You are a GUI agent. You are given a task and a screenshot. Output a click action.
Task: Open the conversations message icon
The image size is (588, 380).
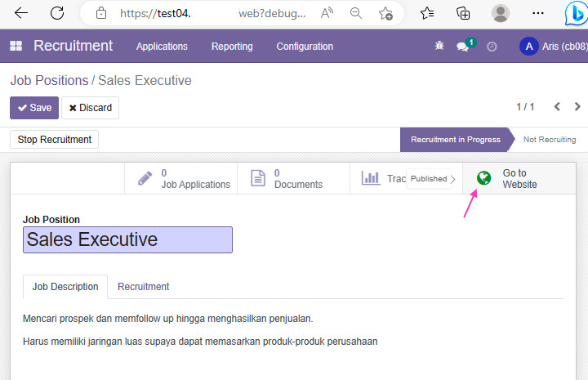tap(462, 47)
